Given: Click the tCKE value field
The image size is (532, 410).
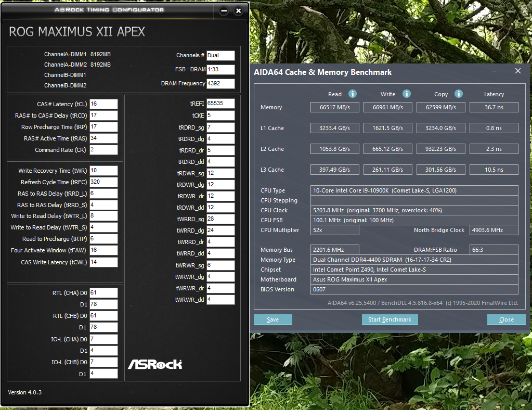Looking at the screenshot, I should click(220, 116).
